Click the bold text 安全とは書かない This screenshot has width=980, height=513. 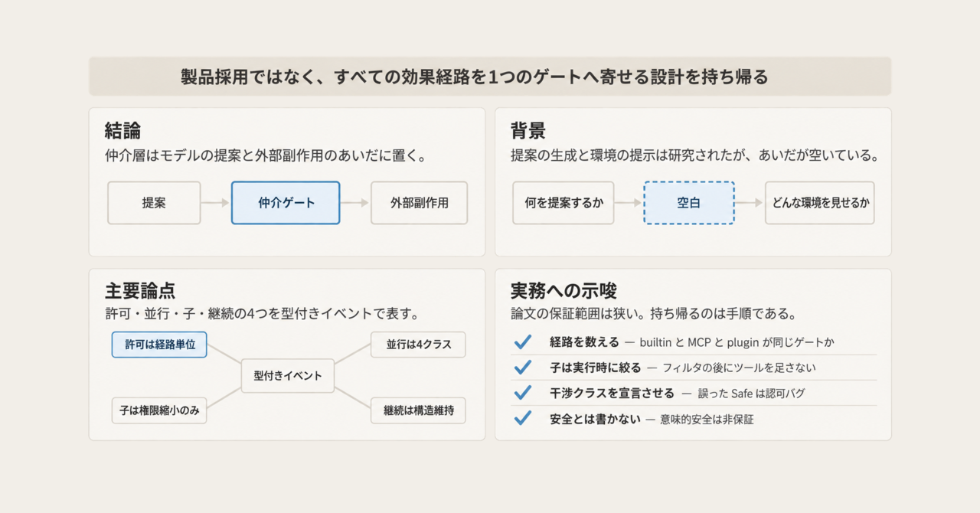(x=595, y=418)
